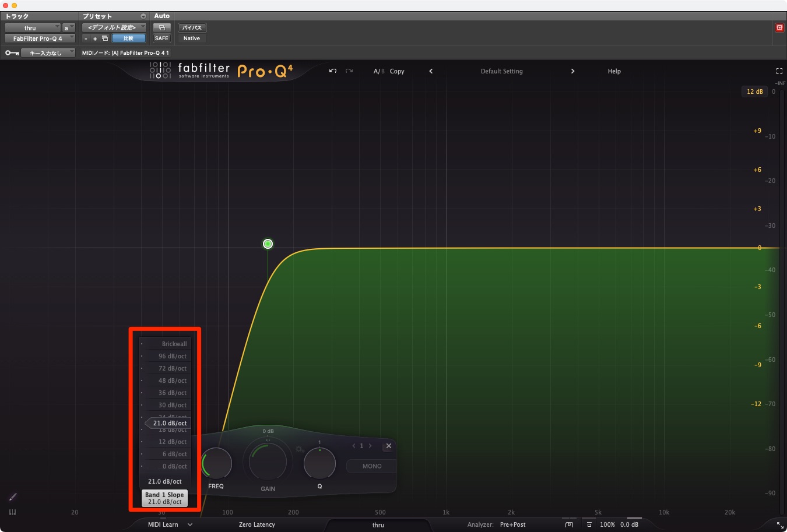Click the output options icon

[589, 524]
